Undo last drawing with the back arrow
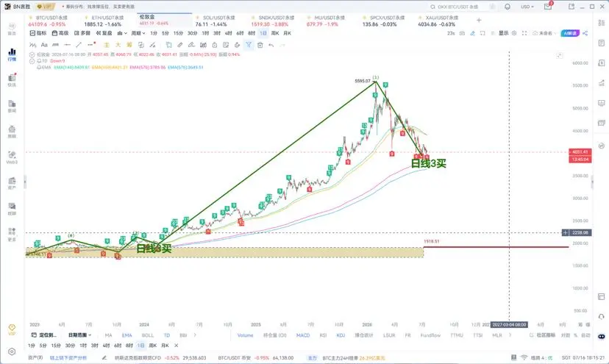Image resolution: width=609 pixels, height=364 pixels. 271,45
